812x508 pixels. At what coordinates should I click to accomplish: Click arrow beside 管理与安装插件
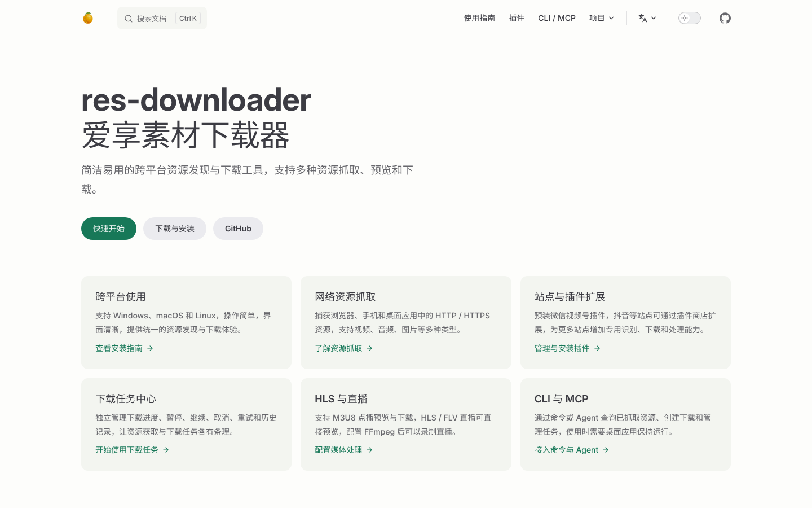pyautogui.click(x=597, y=348)
